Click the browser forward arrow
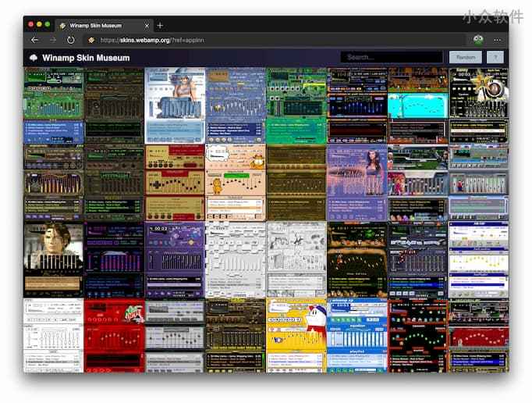 point(53,40)
